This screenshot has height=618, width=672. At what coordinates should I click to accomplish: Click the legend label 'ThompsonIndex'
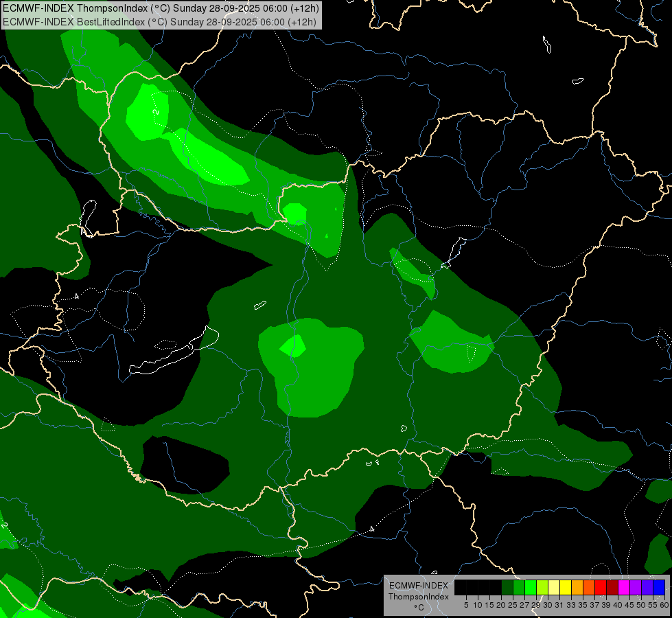pos(419,597)
